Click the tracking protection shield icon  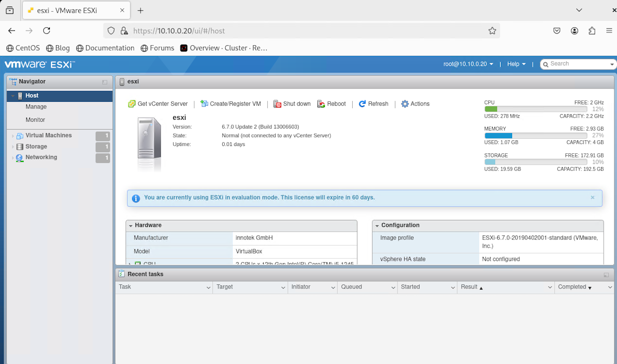(x=111, y=31)
